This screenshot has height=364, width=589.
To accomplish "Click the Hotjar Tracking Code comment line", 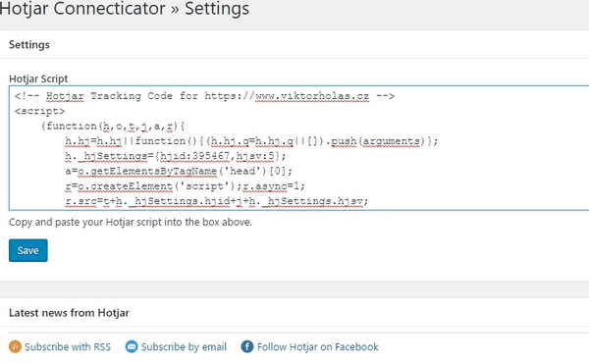I will coord(205,96).
